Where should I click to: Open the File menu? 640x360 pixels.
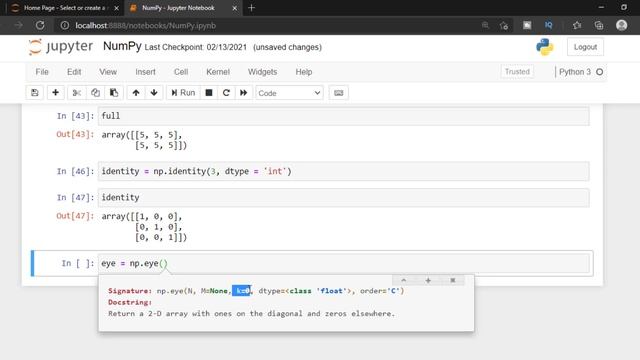pos(42,72)
